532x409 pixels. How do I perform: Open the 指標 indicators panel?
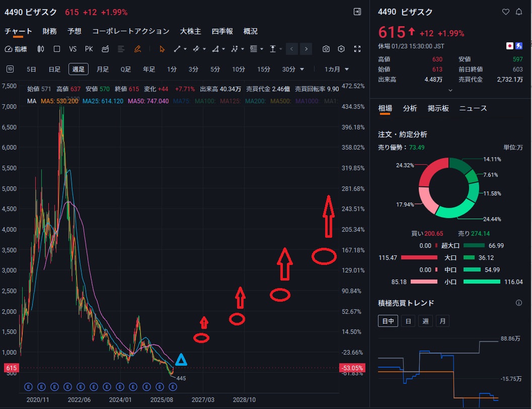point(16,49)
